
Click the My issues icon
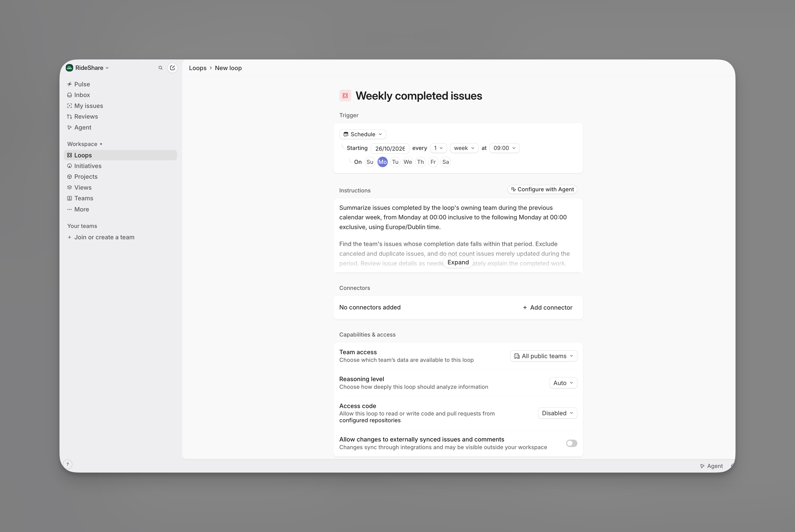[x=70, y=106]
